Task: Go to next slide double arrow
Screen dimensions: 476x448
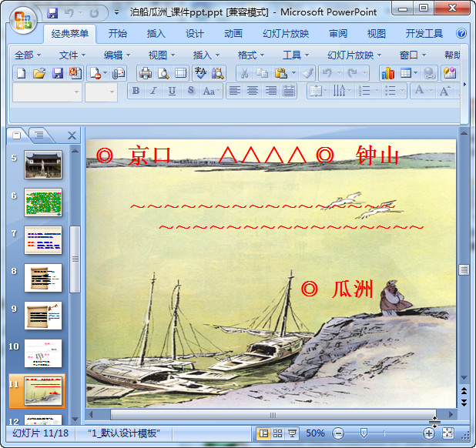Action: coord(464,403)
